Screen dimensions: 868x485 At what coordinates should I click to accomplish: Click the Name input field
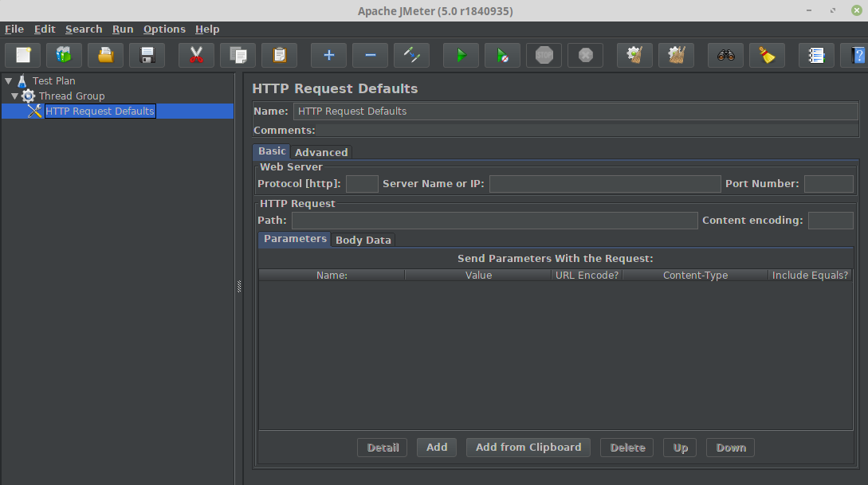coord(575,111)
